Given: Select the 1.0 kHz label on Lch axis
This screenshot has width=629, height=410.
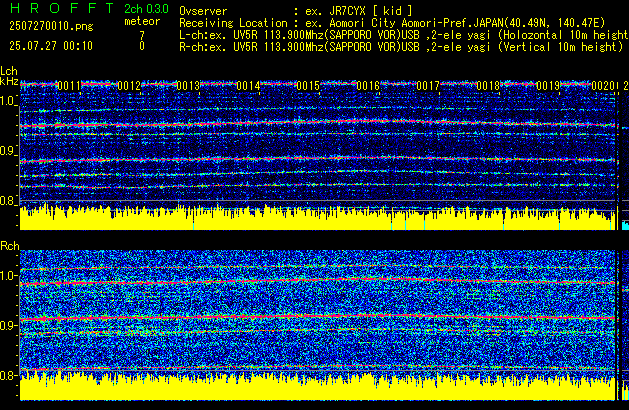Looking at the screenshot, I should click(x=8, y=101).
